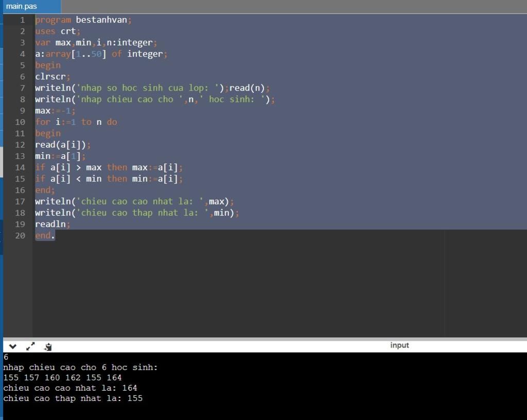This screenshot has height=420, width=527.
Task: Click 'if a[i] < min then' line
Action: tap(109, 179)
